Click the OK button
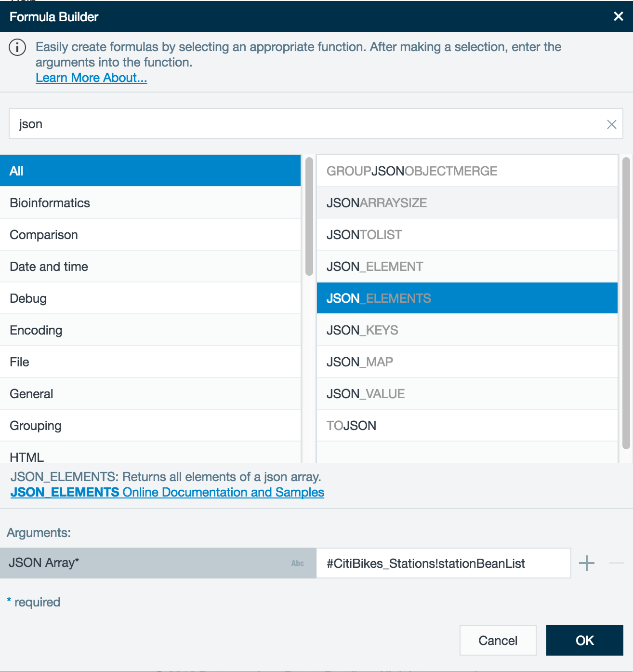The height and width of the screenshot is (672, 633). (x=585, y=640)
